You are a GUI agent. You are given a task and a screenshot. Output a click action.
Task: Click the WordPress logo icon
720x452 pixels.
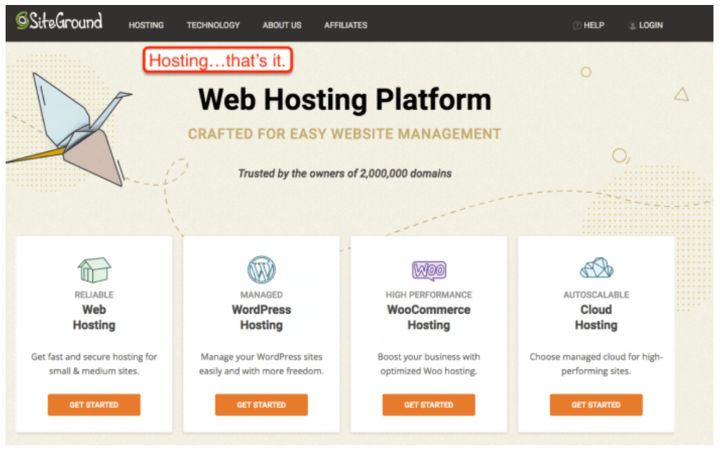[261, 270]
